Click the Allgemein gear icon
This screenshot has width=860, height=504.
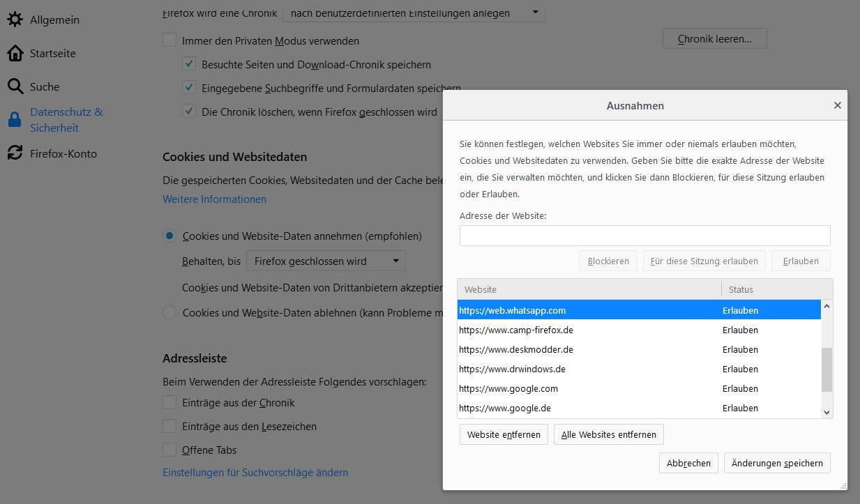click(15, 20)
